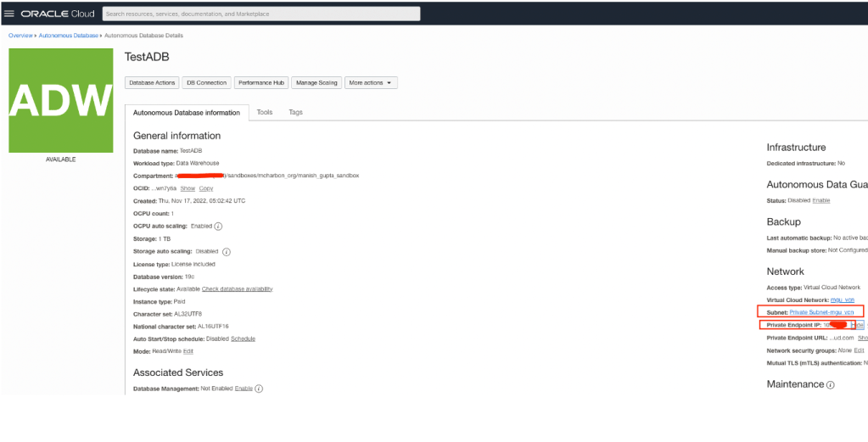
Task: Open OCPU auto scaling info icon
Action: [218, 227]
